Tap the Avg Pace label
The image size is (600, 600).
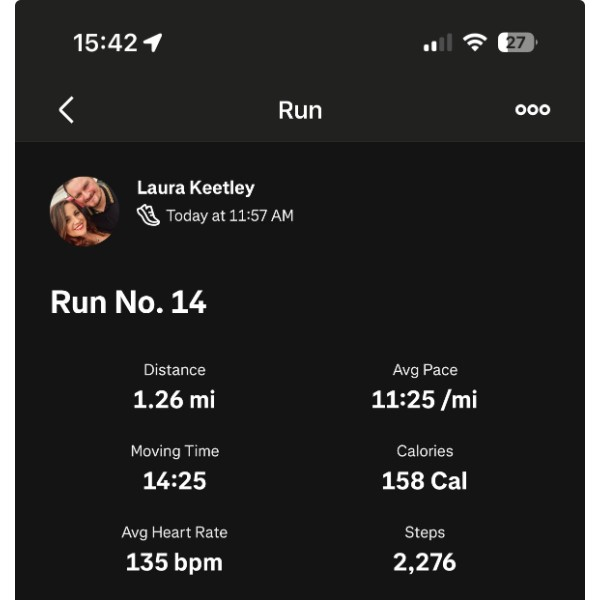425,370
